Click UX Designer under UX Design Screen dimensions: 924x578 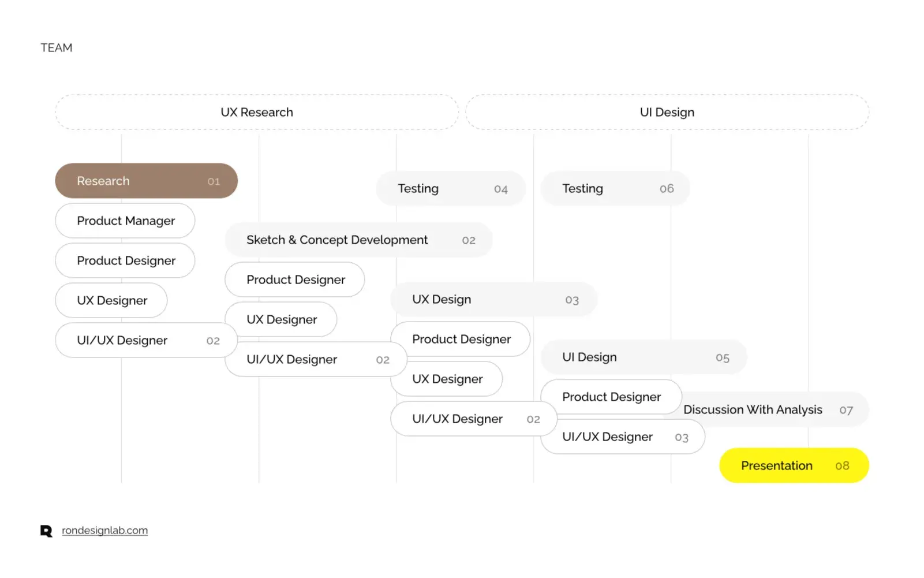click(x=447, y=379)
